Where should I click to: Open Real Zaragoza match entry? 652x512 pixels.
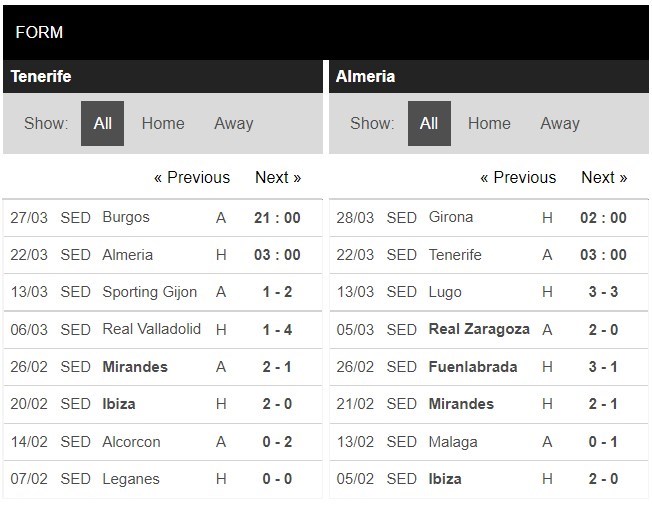click(x=489, y=330)
